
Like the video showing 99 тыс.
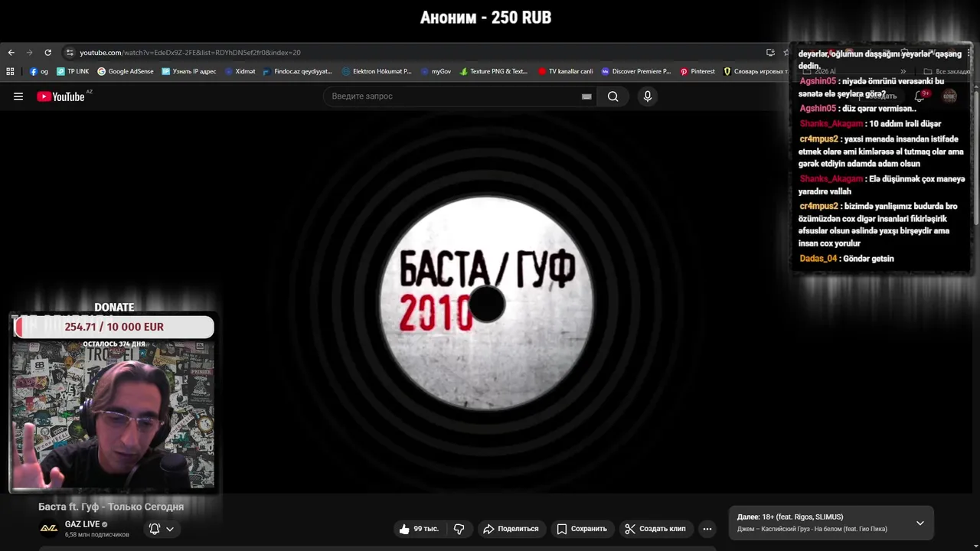(419, 529)
